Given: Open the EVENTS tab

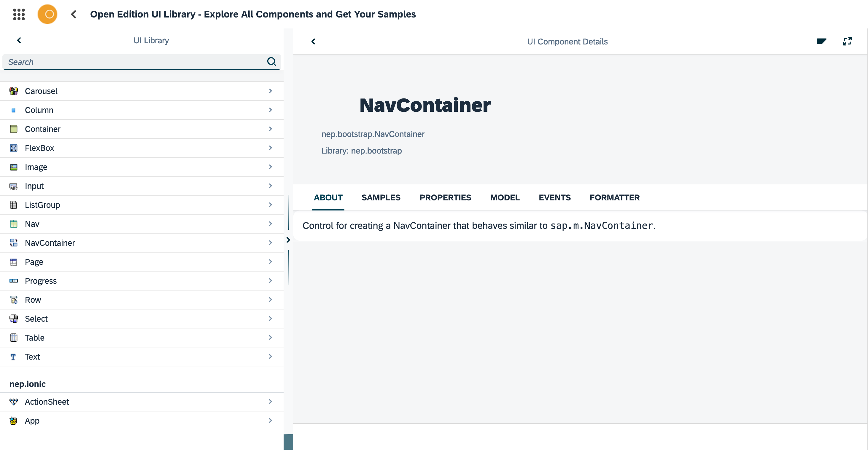Looking at the screenshot, I should click(x=554, y=198).
